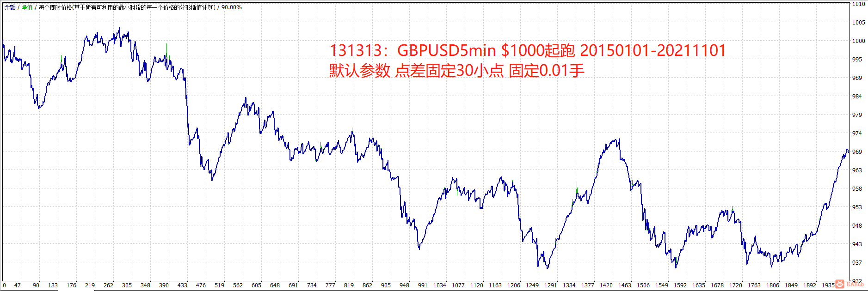
Task: Select the 1549 horizontal axis label
Action: coord(662,285)
